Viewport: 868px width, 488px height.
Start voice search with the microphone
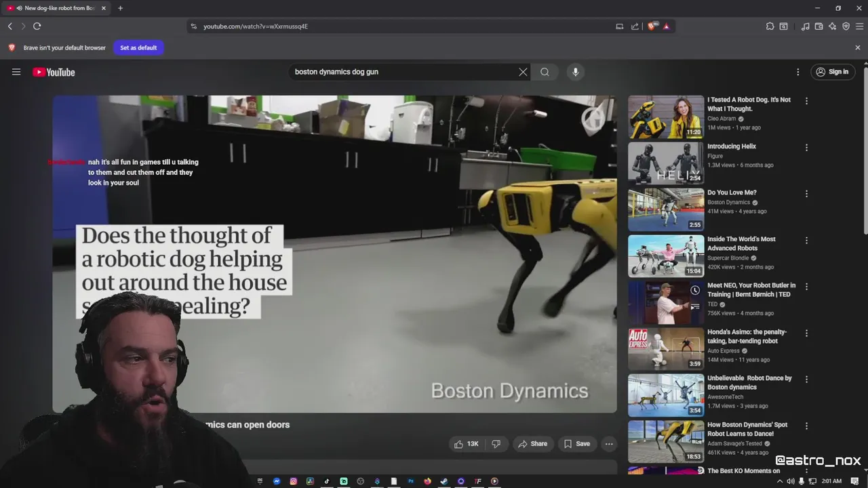pyautogui.click(x=575, y=72)
